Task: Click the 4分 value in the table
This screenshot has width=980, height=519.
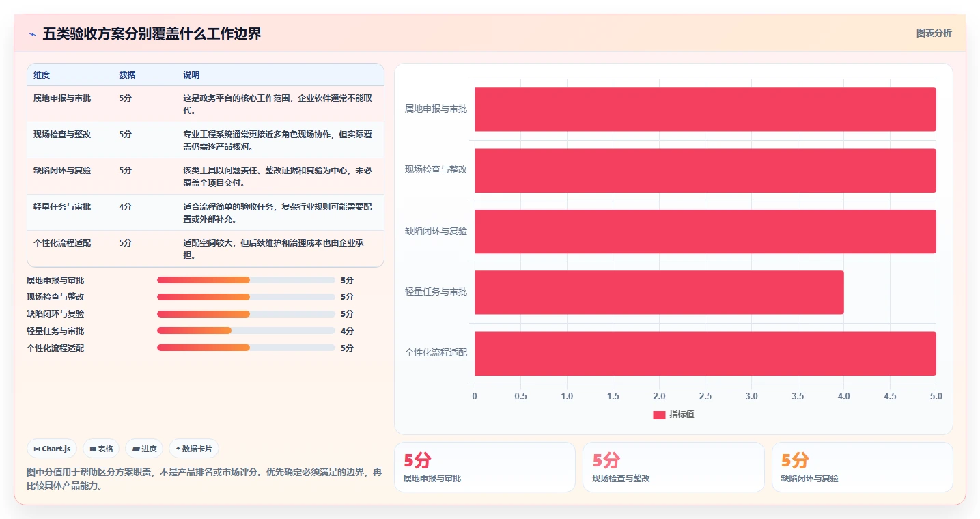Action: [x=125, y=207]
